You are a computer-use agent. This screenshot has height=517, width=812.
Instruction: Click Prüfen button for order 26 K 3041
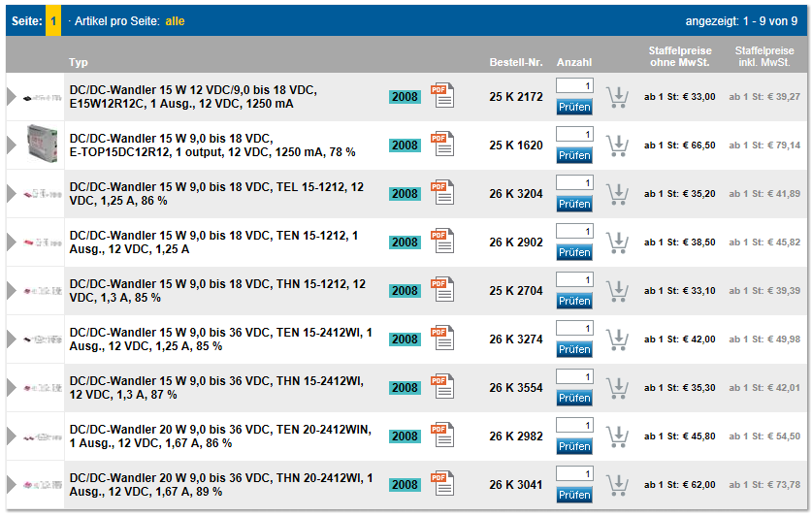click(574, 495)
